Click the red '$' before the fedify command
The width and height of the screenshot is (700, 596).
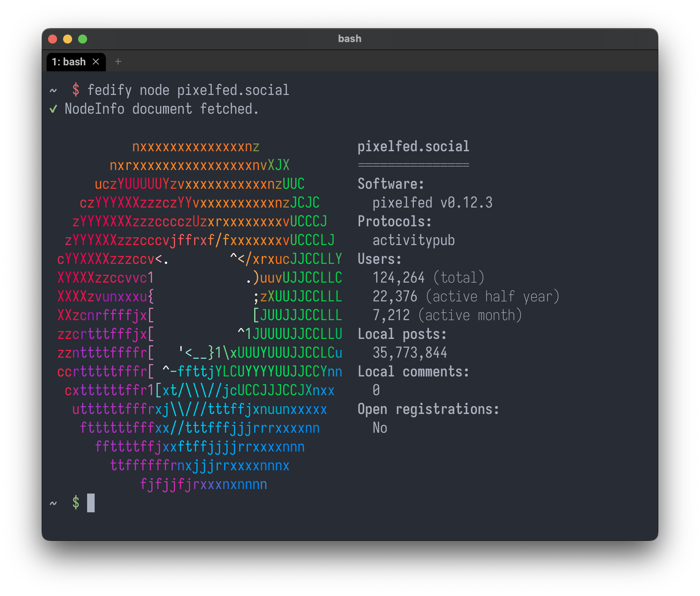[x=76, y=90]
